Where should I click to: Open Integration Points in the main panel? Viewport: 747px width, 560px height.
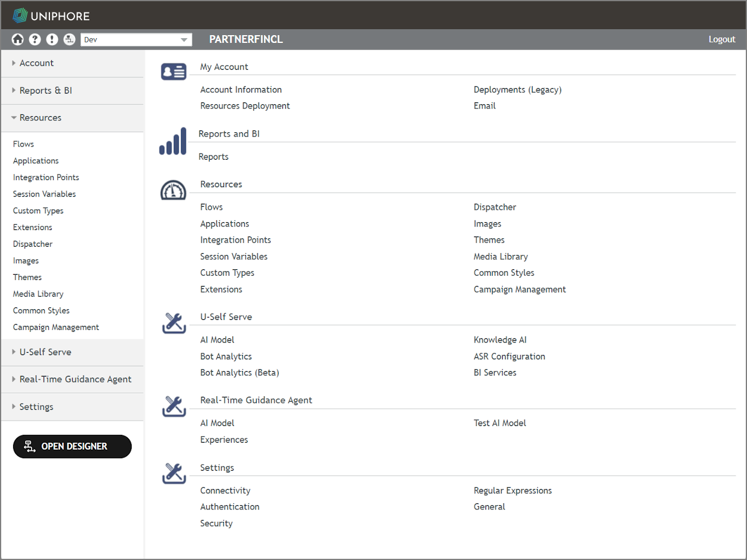click(x=236, y=240)
